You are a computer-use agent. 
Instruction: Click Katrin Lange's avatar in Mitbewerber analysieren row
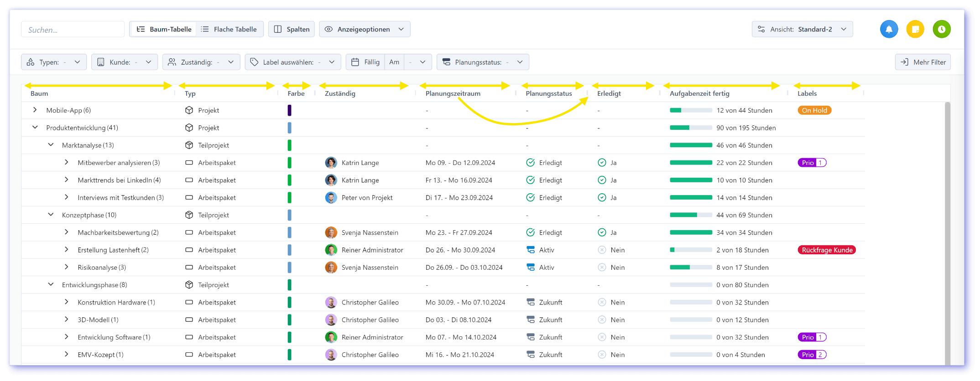[x=331, y=163]
